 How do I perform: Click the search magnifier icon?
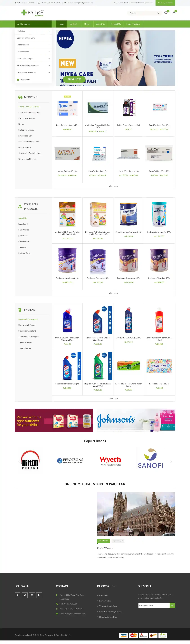pyautogui.click(x=158, y=13)
